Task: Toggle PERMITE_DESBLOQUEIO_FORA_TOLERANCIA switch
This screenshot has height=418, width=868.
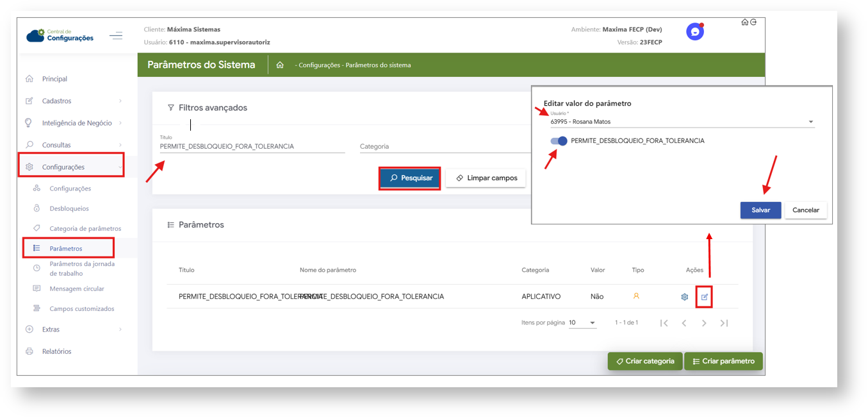Action: 559,141
